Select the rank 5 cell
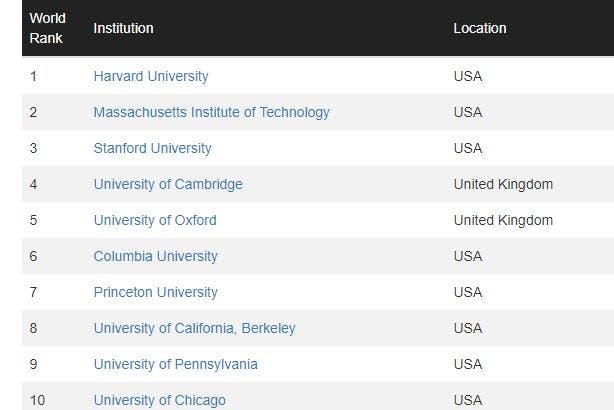Image resolution: width=614 pixels, height=410 pixels. [33, 220]
